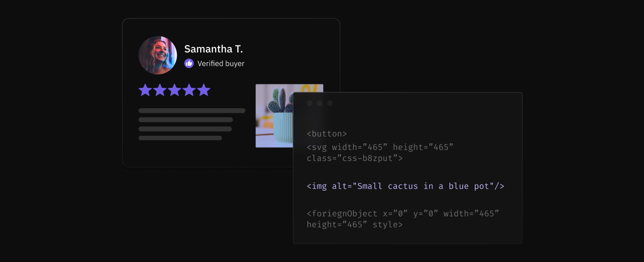Click the foriegnObject code line

[x=402, y=214]
